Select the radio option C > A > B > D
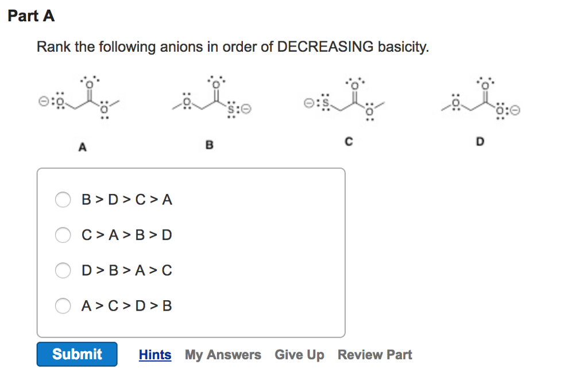Image resolution: width=588 pixels, height=384 pixels. click(x=63, y=235)
